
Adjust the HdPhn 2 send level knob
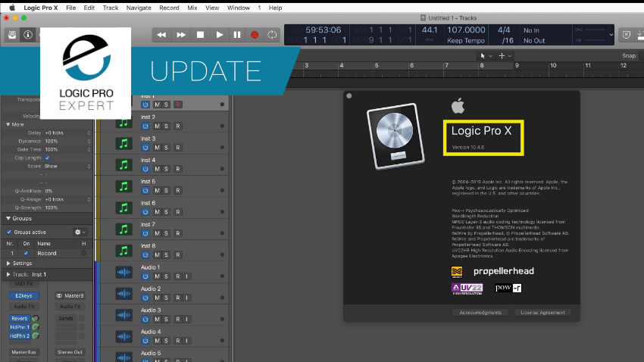36,335
